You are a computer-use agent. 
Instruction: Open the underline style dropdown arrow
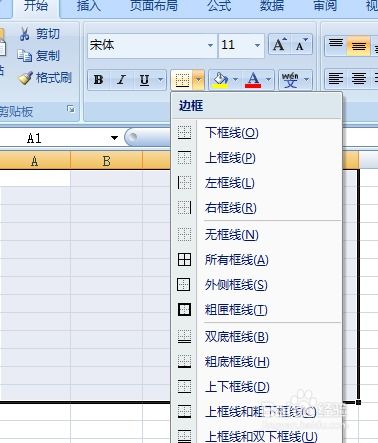coord(160,80)
